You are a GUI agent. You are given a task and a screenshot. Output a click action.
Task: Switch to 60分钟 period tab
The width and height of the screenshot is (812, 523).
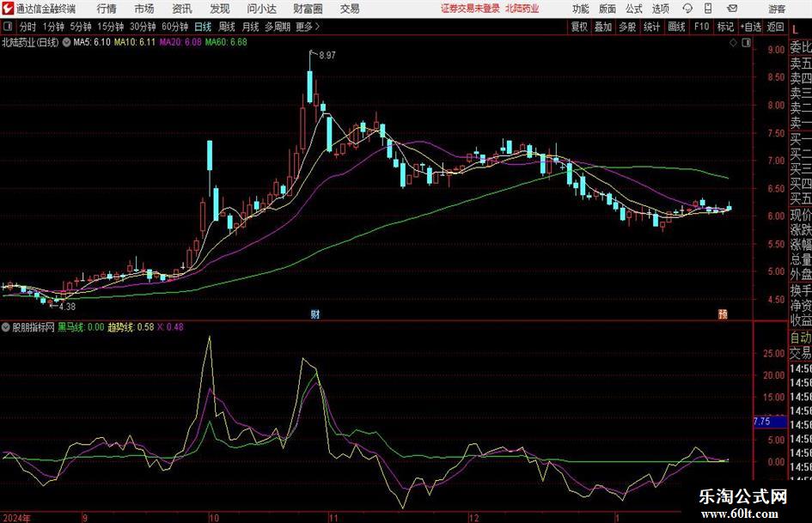(174, 27)
